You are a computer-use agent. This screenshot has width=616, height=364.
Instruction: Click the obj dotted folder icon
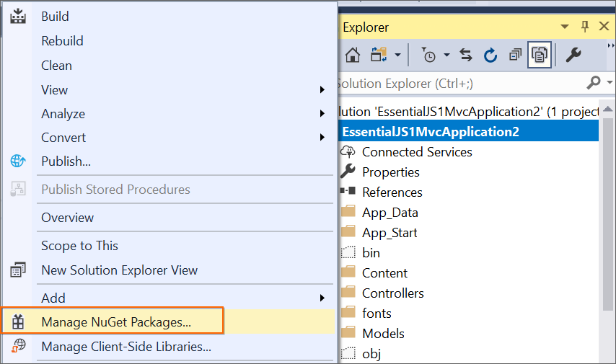click(x=348, y=353)
